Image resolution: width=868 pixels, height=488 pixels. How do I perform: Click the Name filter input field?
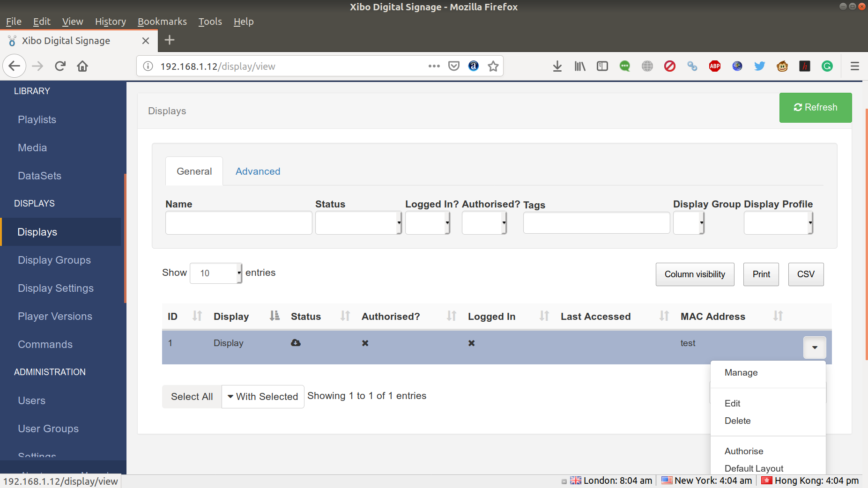tap(239, 222)
